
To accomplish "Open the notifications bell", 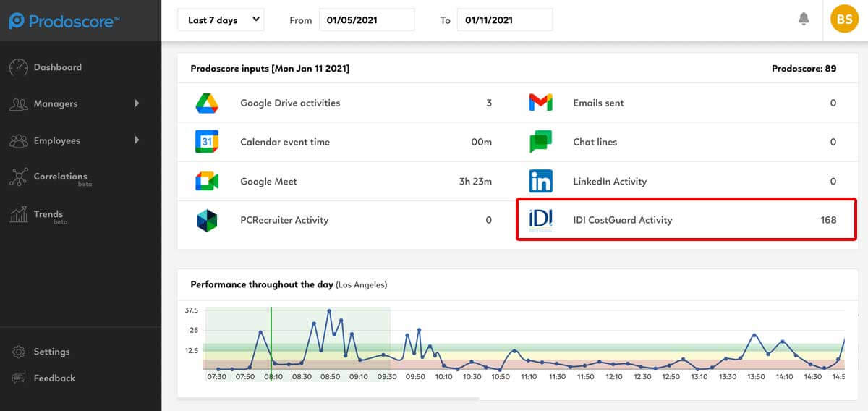I will 804,19.
